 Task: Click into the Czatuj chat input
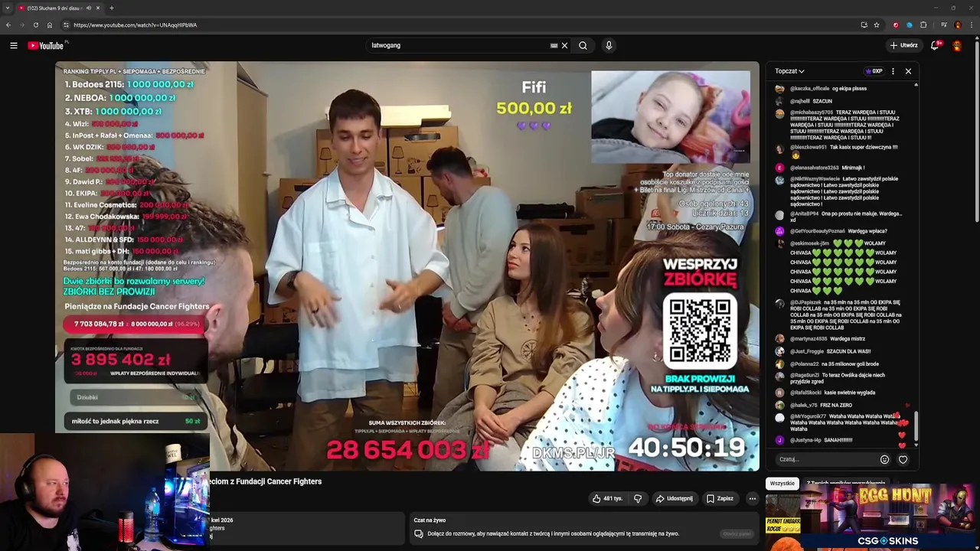click(x=825, y=459)
